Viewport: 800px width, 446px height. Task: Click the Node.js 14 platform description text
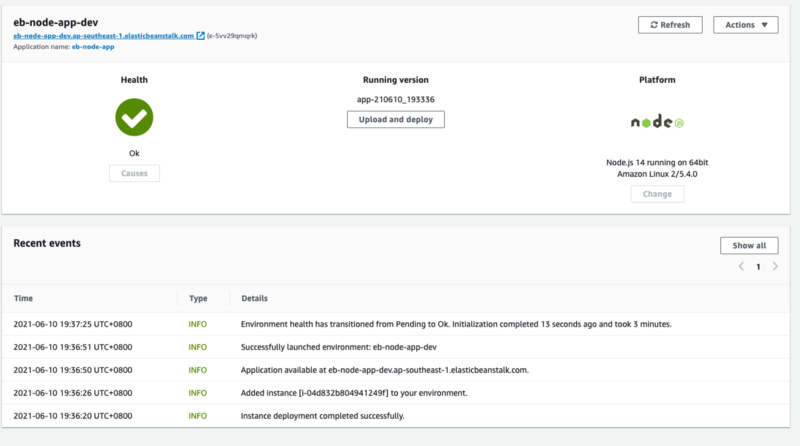click(657, 168)
